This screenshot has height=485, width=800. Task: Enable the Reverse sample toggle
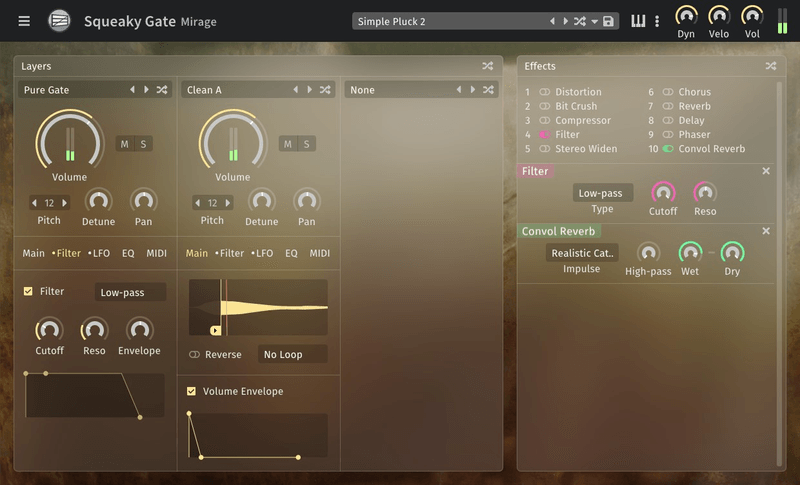click(194, 354)
